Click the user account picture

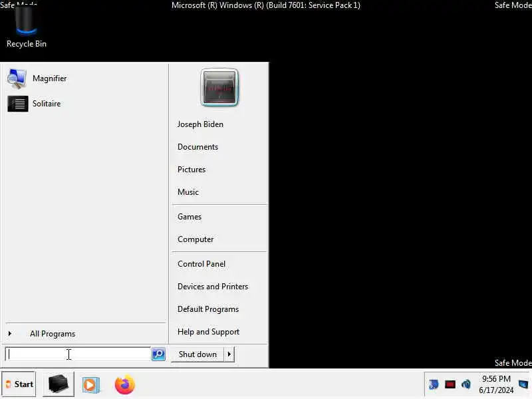219,88
